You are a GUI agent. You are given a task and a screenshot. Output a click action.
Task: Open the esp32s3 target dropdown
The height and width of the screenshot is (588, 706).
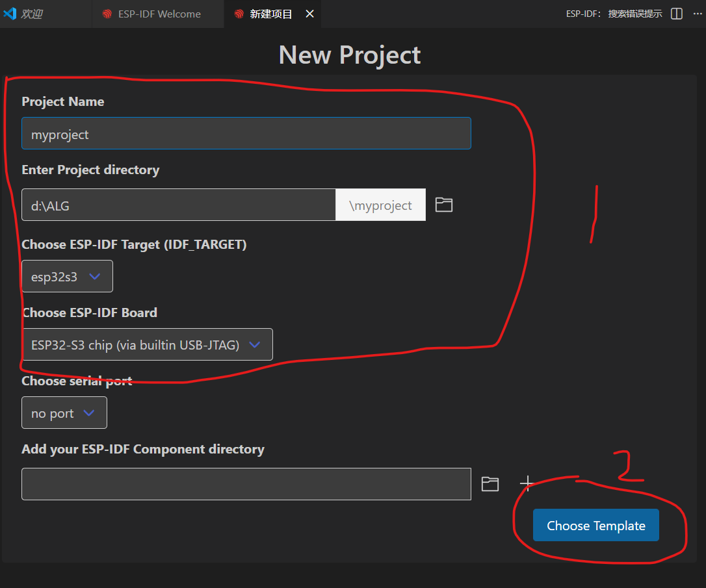(67, 276)
